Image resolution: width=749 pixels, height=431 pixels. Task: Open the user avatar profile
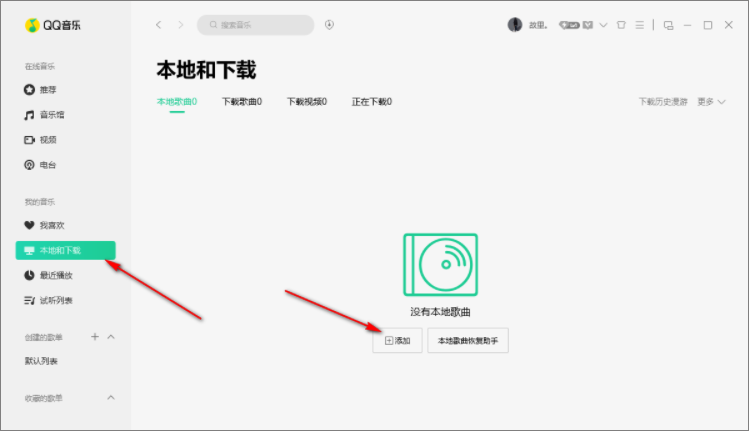pyautogui.click(x=514, y=24)
